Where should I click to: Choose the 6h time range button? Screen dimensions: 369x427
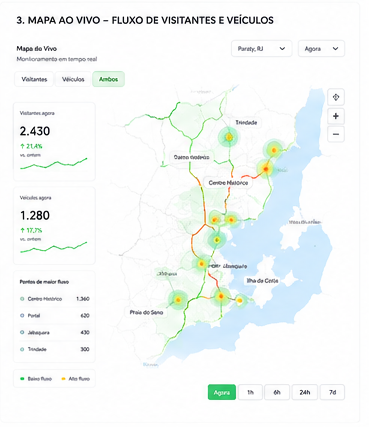tap(277, 392)
